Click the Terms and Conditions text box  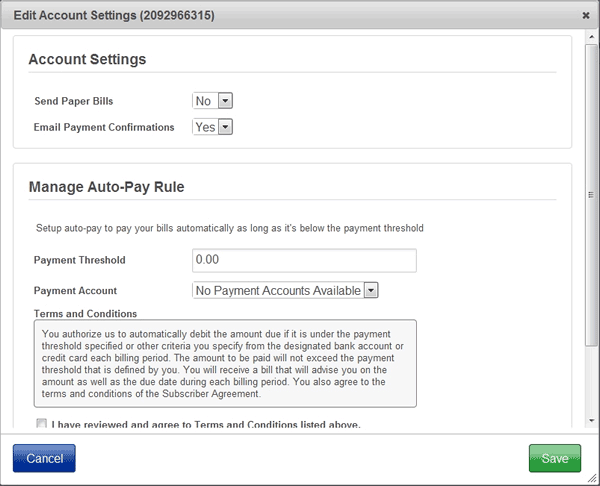pyautogui.click(x=225, y=364)
